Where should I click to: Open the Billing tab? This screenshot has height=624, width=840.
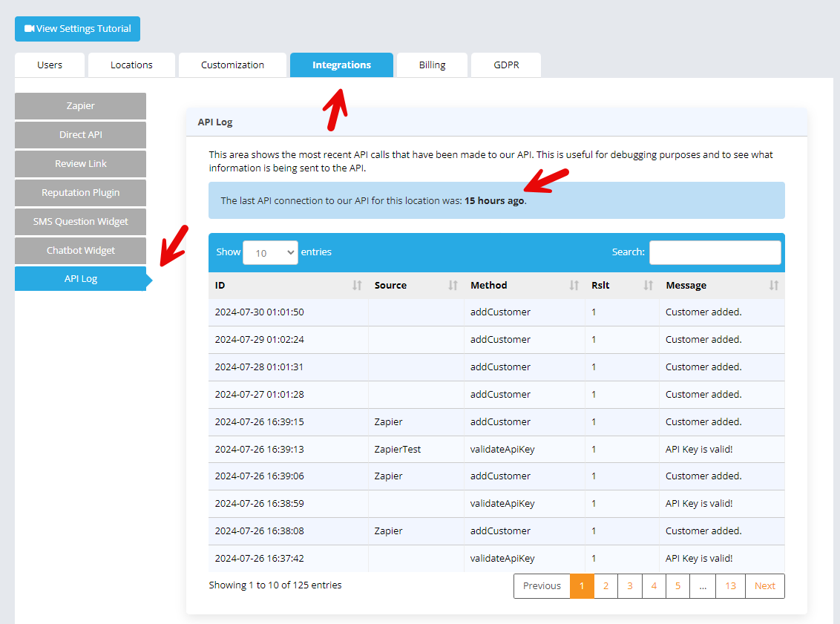432,65
